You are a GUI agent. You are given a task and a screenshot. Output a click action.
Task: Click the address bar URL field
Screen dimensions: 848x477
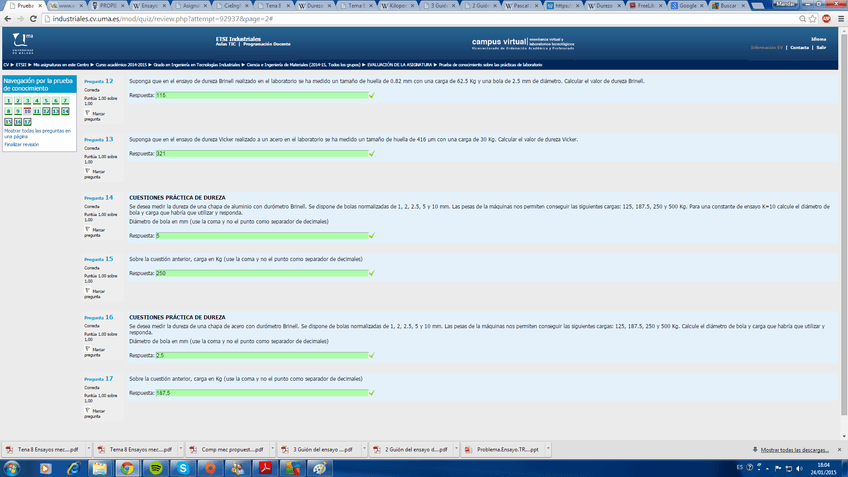tap(422, 18)
